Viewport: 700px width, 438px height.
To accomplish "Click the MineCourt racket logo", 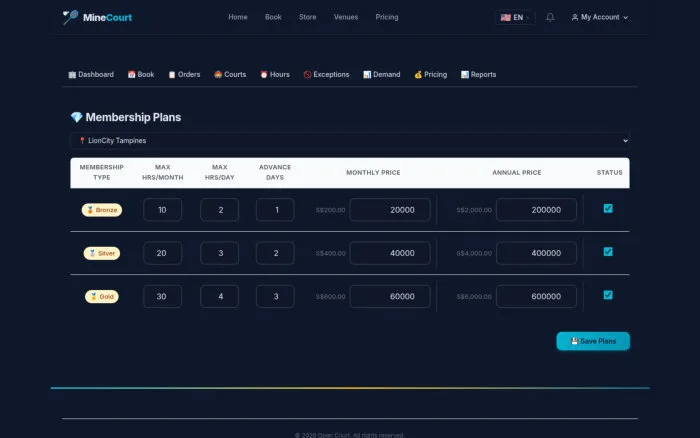I will [x=71, y=17].
